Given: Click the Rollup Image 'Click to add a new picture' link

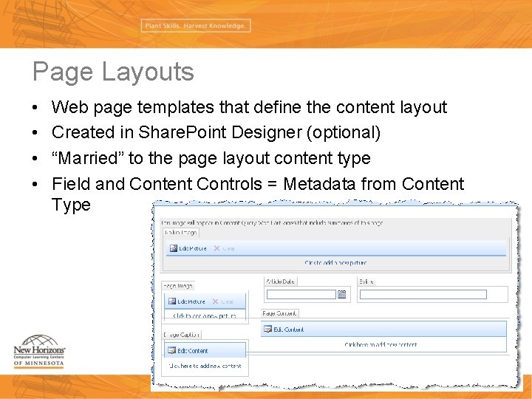Looking at the screenshot, I should coord(335,262).
